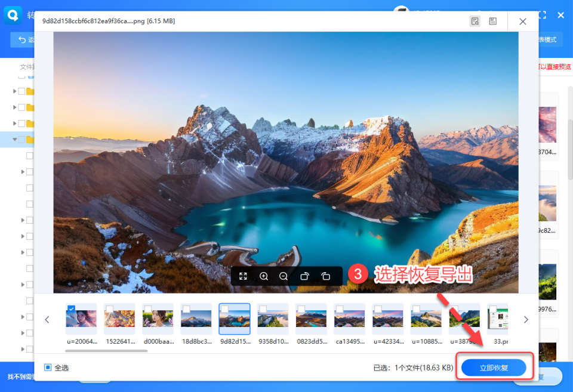Screen dimensions: 573x392
Task: Check the box on the 9d82d15 thumbnail
Action: [x=224, y=309]
